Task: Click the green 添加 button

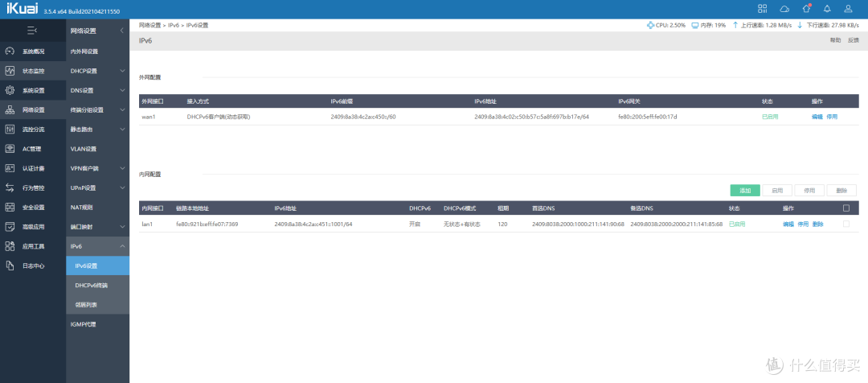Action: (x=744, y=191)
